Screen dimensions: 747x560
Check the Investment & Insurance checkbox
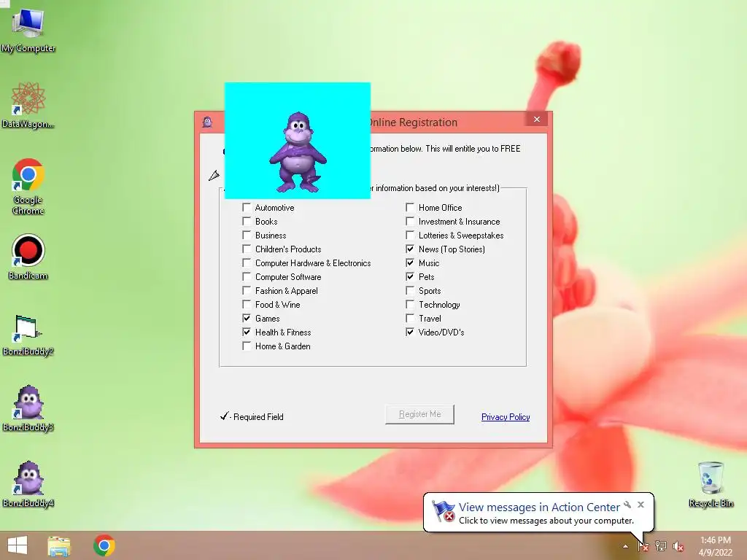pos(410,221)
